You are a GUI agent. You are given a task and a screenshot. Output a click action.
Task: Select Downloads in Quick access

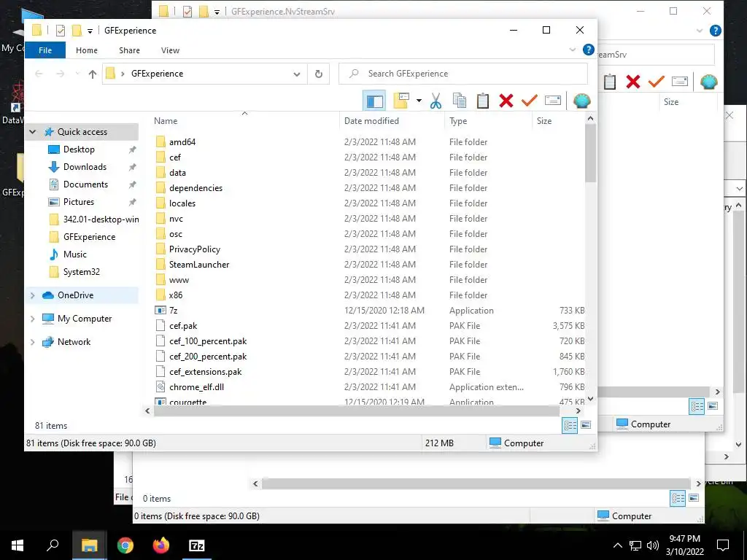[85, 167]
